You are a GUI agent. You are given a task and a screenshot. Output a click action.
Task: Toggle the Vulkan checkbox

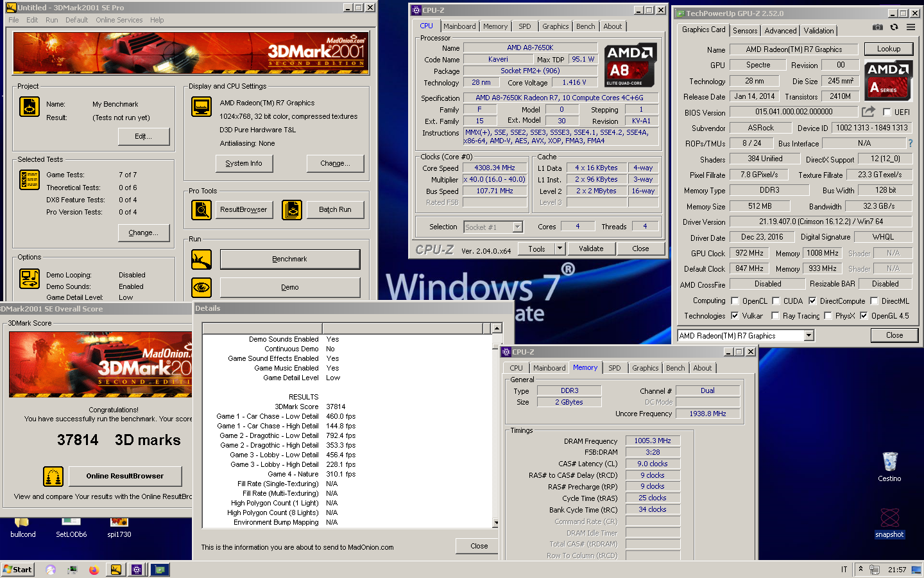(735, 315)
